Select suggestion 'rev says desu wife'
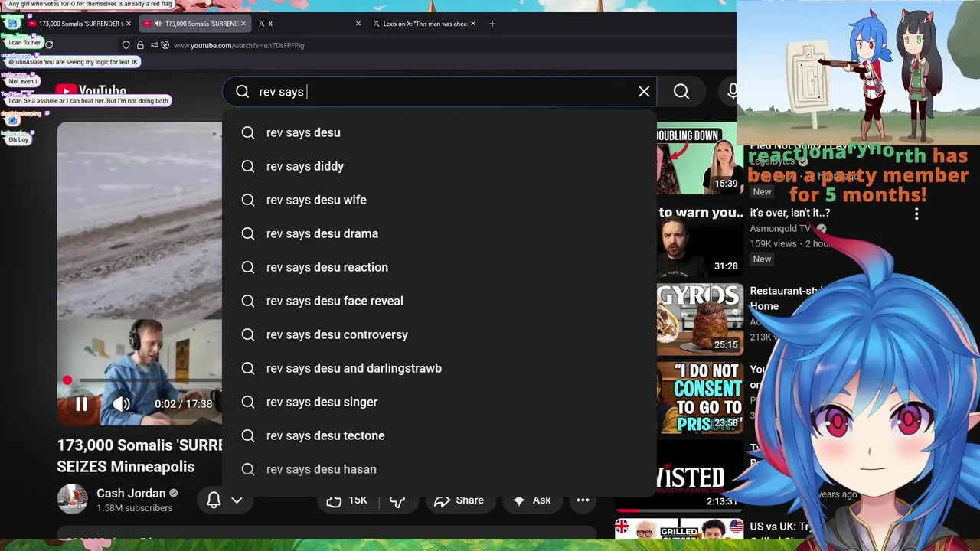This screenshot has width=980, height=551. click(x=439, y=200)
